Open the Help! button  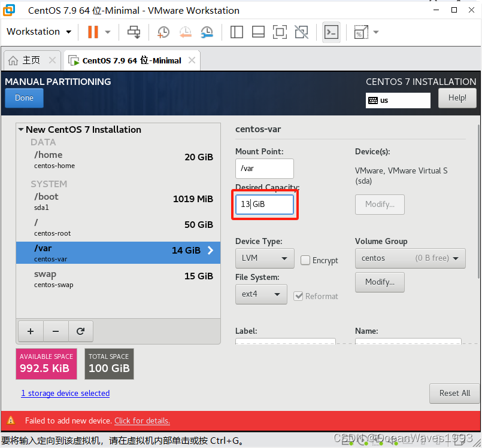[x=457, y=98]
